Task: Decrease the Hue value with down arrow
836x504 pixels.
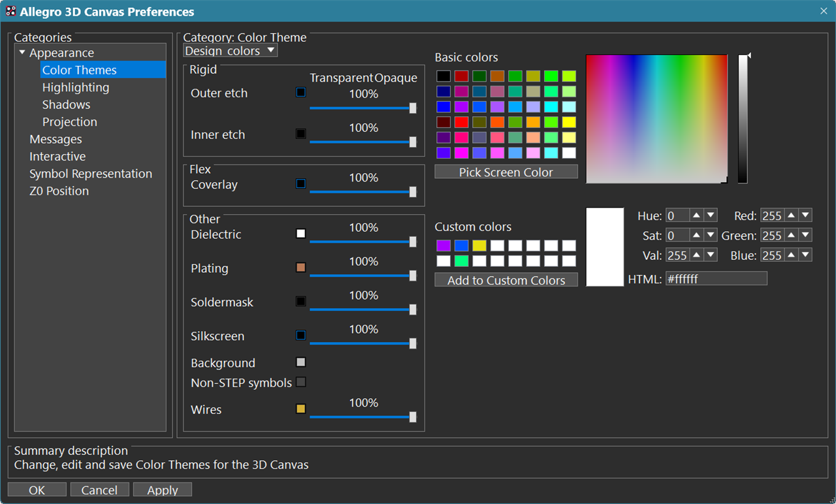Action: click(x=711, y=215)
